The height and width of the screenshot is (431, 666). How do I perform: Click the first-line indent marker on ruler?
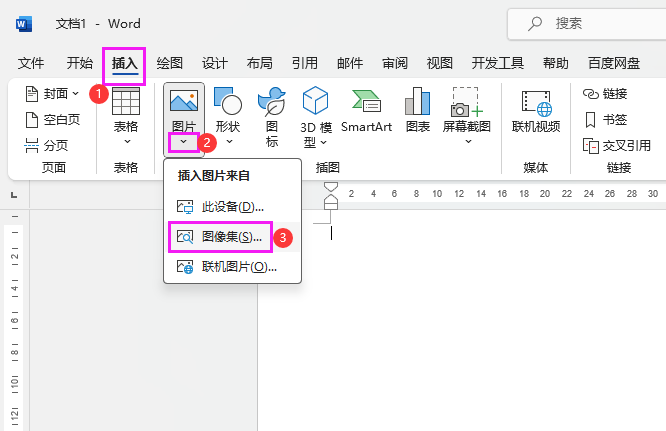[x=331, y=187]
